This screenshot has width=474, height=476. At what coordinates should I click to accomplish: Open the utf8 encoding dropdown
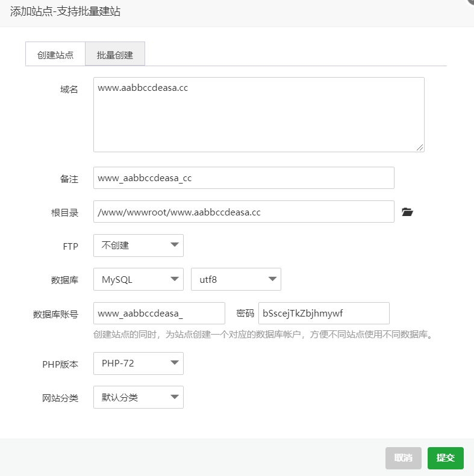[x=235, y=279]
